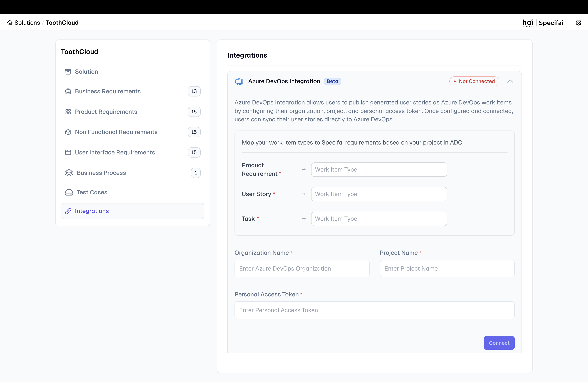Viewport: 588px width, 382px height.
Task: Focus the Personal Access Token field
Action: 374,310
